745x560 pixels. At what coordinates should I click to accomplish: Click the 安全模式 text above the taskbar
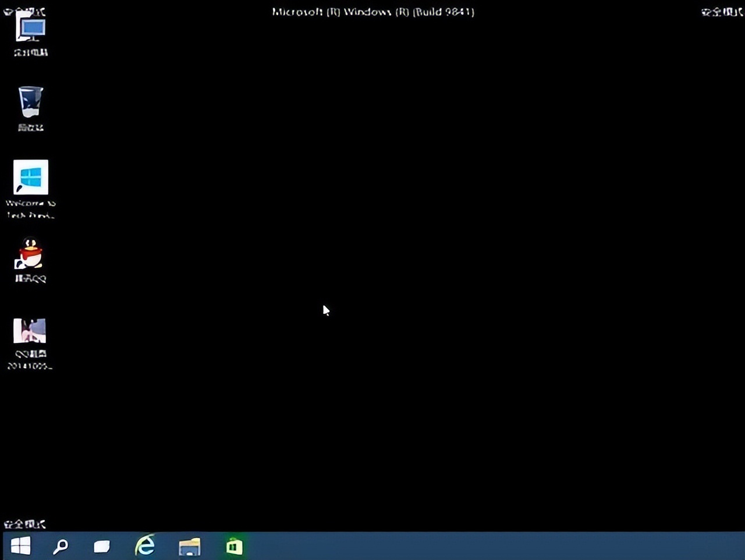pos(23,524)
